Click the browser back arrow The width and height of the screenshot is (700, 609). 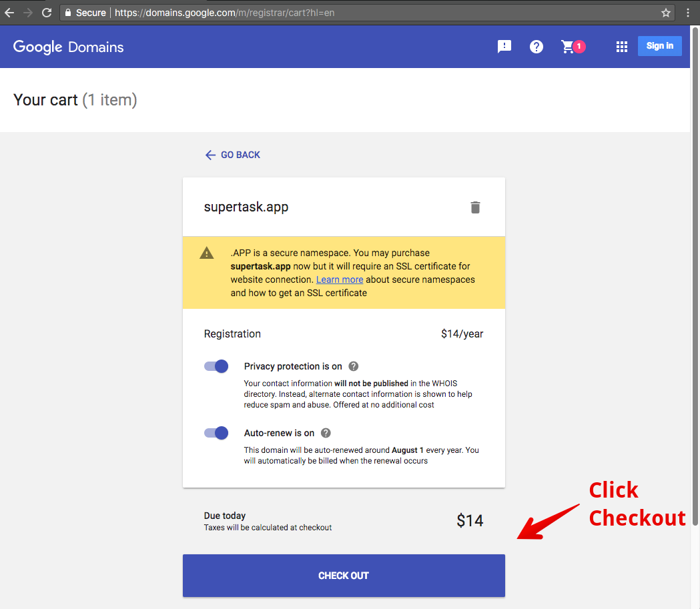9,13
